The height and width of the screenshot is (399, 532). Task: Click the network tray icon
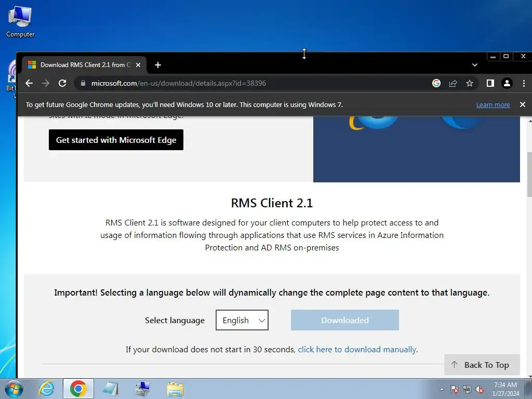click(x=467, y=389)
